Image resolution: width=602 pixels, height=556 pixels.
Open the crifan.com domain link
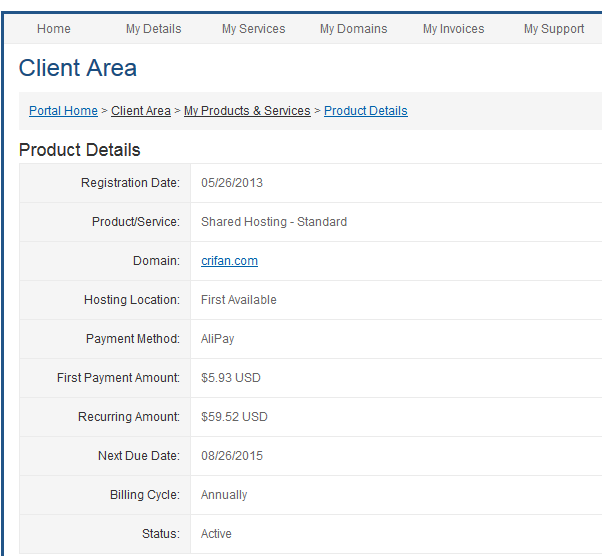(x=230, y=261)
